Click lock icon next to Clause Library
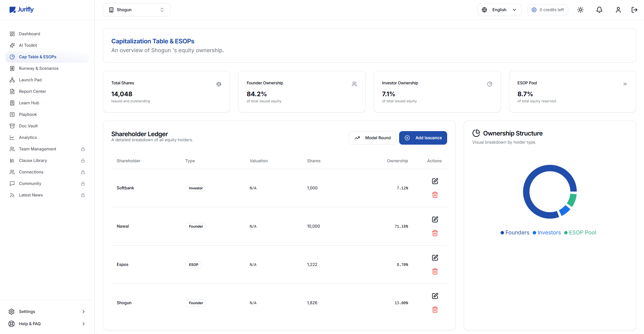 click(83, 161)
